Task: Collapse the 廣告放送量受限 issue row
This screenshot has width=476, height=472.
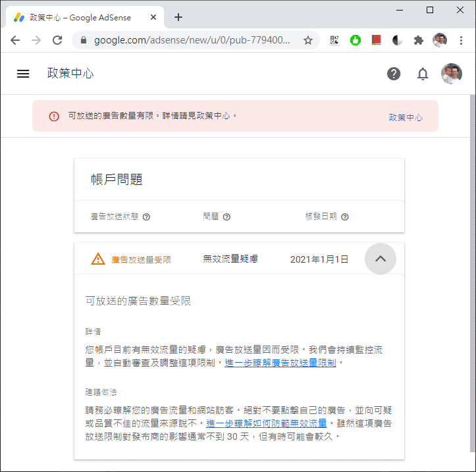Action: pos(380,259)
